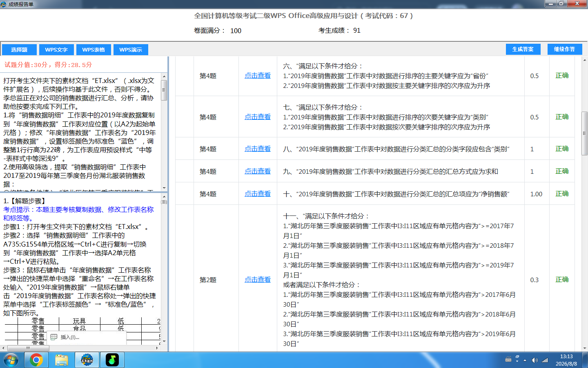The height and width of the screenshot is (368, 588).
Task: Click the blue 考点提示 hint text
Action: pos(78,214)
